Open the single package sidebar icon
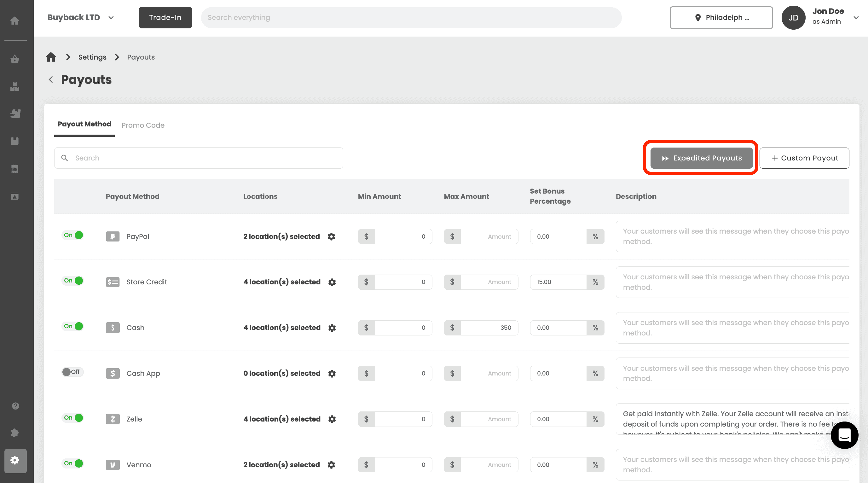 click(x=15, y=141)
